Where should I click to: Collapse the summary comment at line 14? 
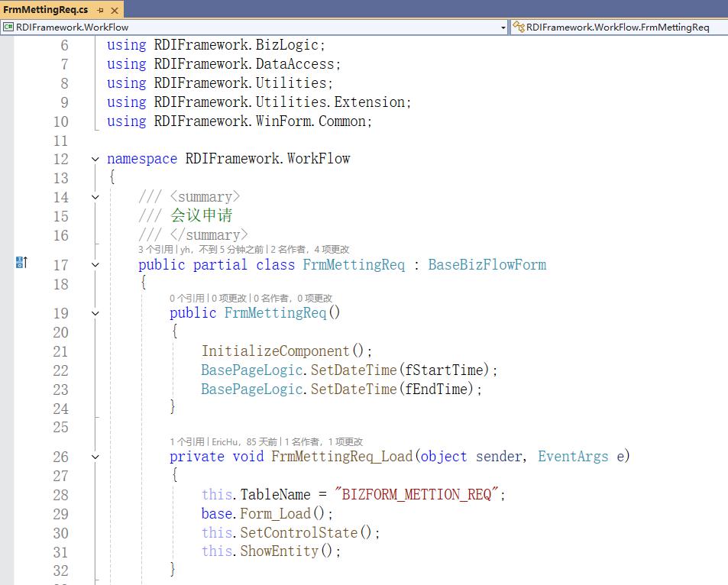[95, 198]
